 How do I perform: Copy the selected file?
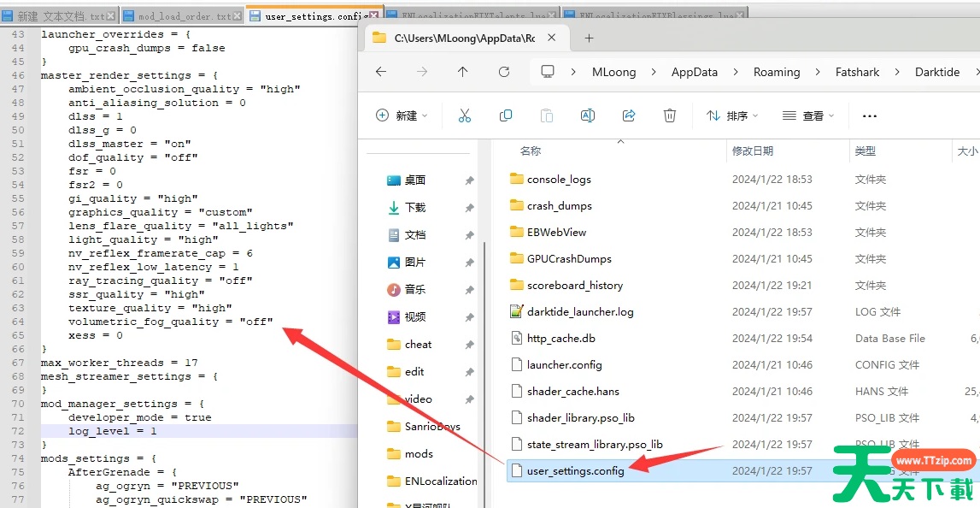click(506, 115)
